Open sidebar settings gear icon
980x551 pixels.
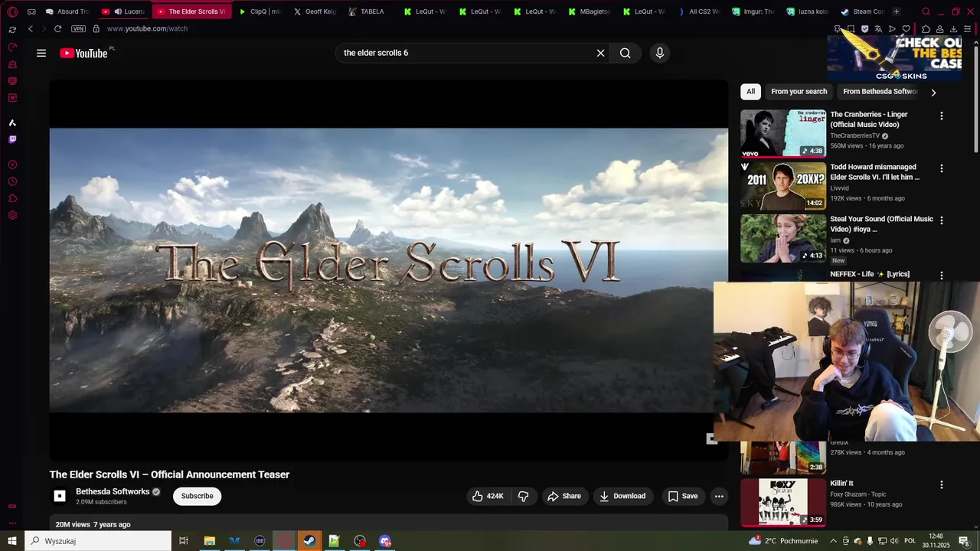coord(12,215)
